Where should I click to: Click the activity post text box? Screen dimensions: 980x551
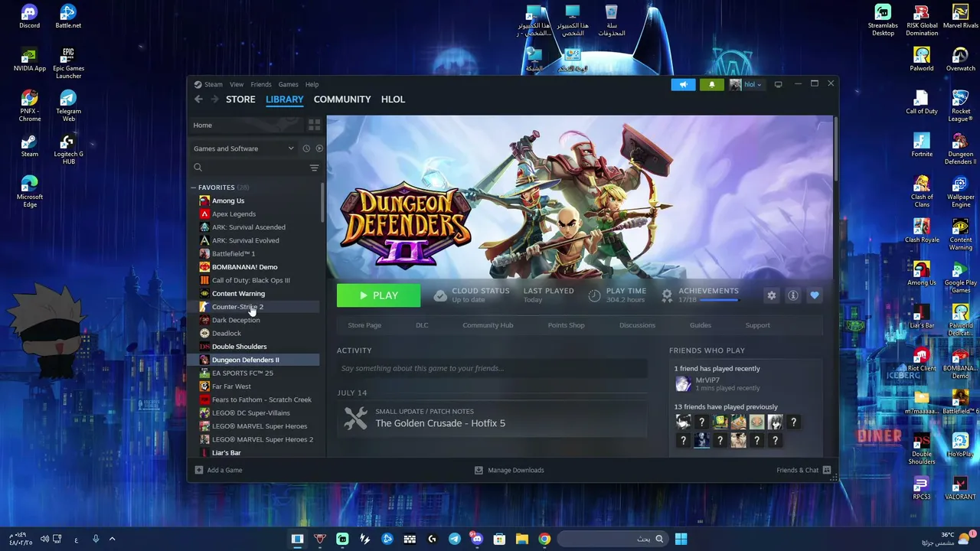click(x=492, y=368)
